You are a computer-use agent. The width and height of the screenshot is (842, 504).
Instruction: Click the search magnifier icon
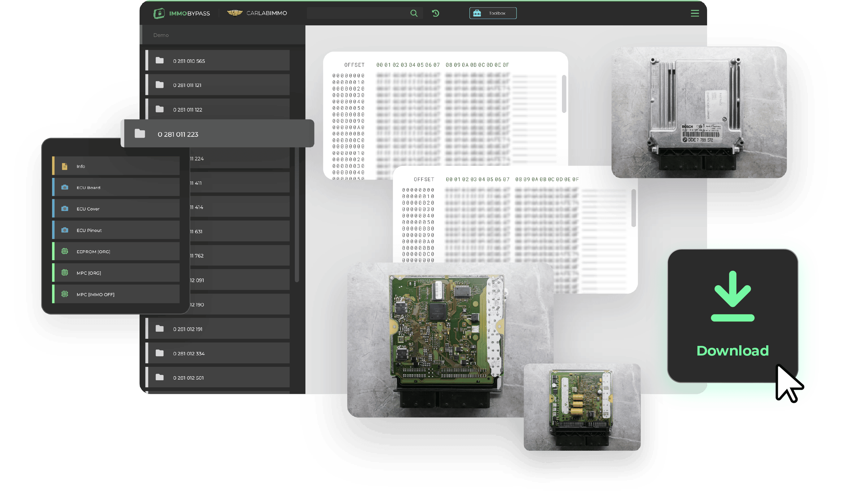point(414,13)
